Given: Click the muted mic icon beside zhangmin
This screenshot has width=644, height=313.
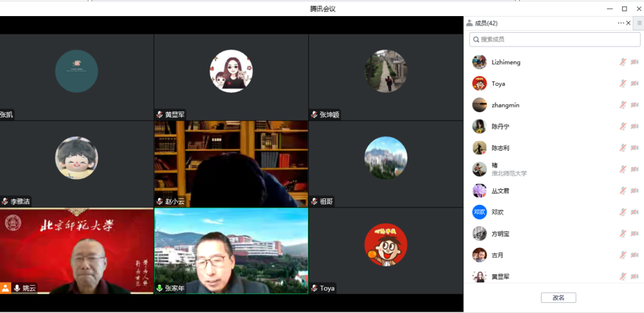Looking at the screenshot, I should (x=623, y=105).
